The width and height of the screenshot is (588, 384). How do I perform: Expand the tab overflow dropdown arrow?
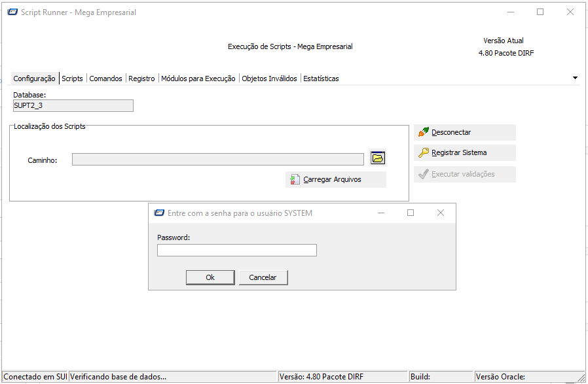pyautogui.click(x=576, y=78)
